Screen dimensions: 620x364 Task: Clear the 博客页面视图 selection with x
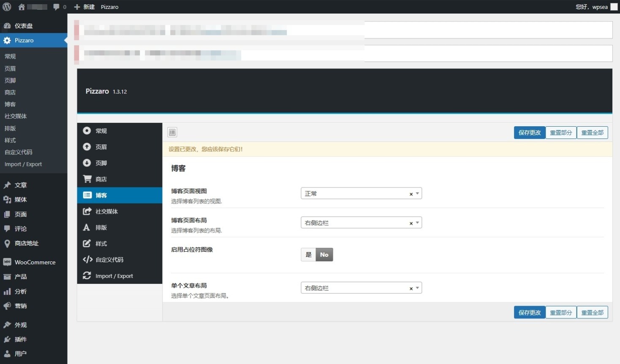coord(411,194)
